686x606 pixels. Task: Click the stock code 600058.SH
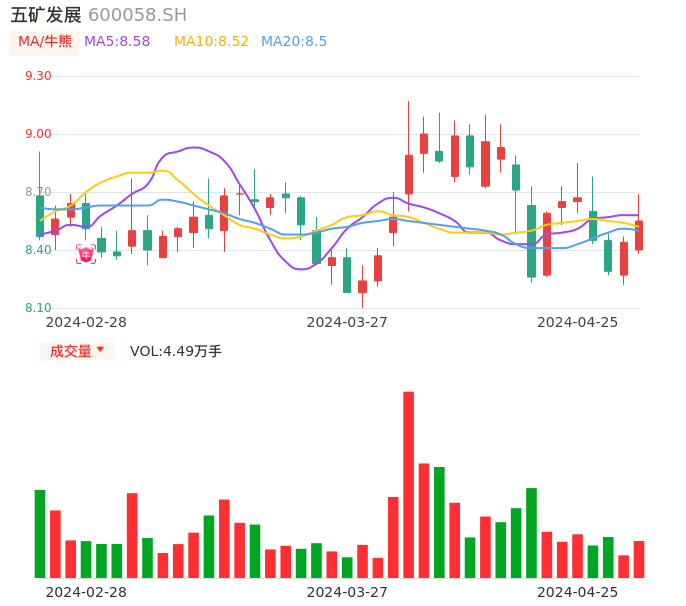point(137,15)
